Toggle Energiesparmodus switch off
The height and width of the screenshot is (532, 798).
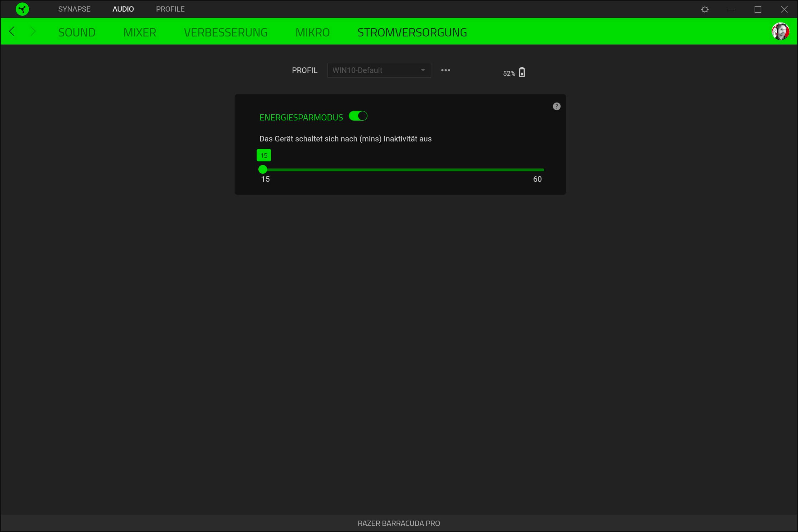(x=358, y=116)
